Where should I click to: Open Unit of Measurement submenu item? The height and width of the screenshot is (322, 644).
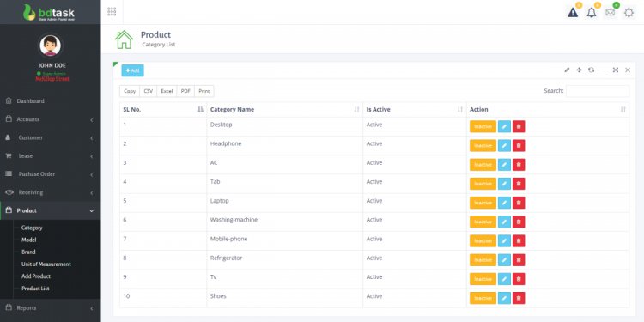[x=46, y=264]
